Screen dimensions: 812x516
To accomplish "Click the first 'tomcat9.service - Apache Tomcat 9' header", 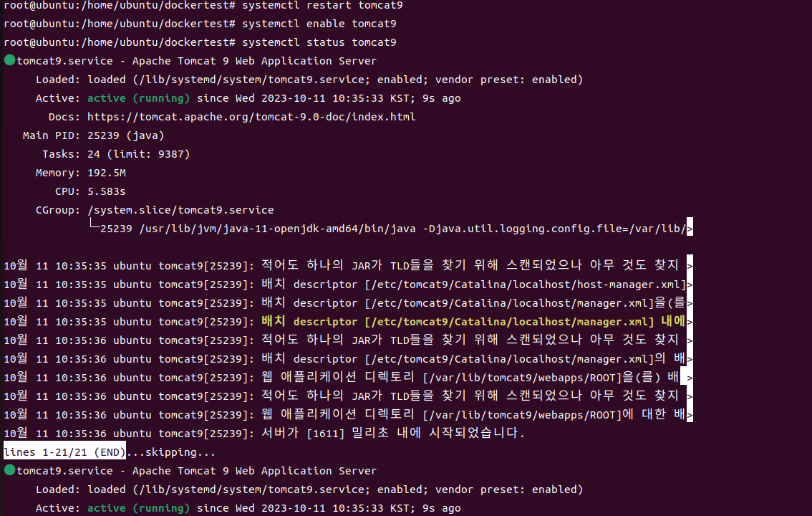I will [196, 61].
